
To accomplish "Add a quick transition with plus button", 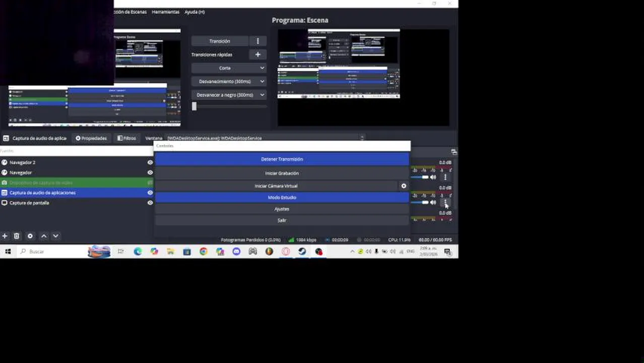I will click(257, 54).
